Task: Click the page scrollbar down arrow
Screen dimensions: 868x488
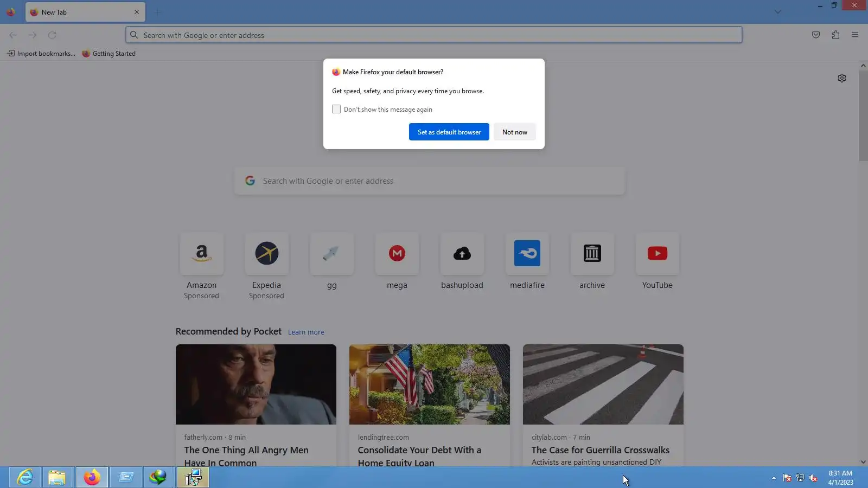Action: pos(863,462)
